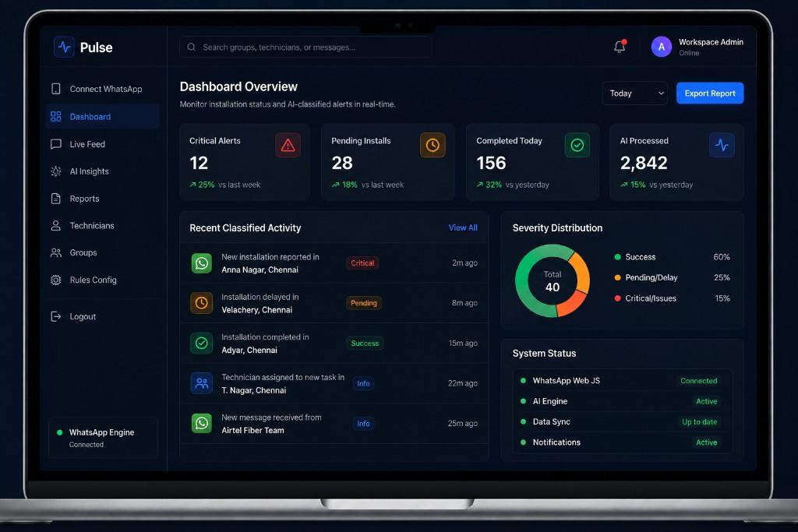Click the Pending Installs clock icon
Image resolution: width=798 pixels, height=532 pixels.
tap(433, 146)
